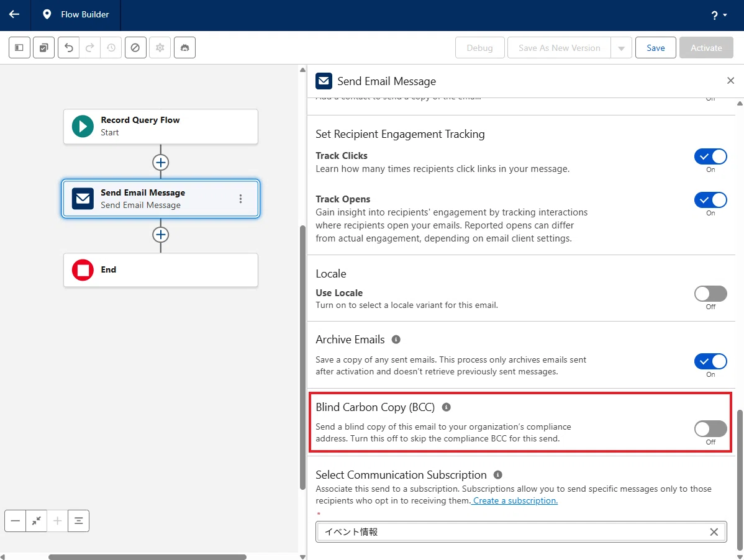Click the properties panel vertical scrollbar thumb
The height and width of the screenshot is (560, 744).
[740, 479]
